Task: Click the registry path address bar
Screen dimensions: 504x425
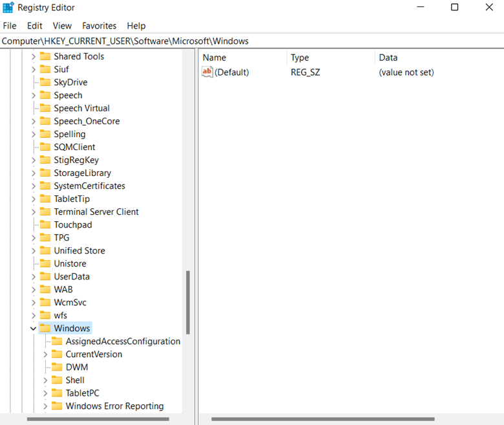Action: click(x=252, y=41)
